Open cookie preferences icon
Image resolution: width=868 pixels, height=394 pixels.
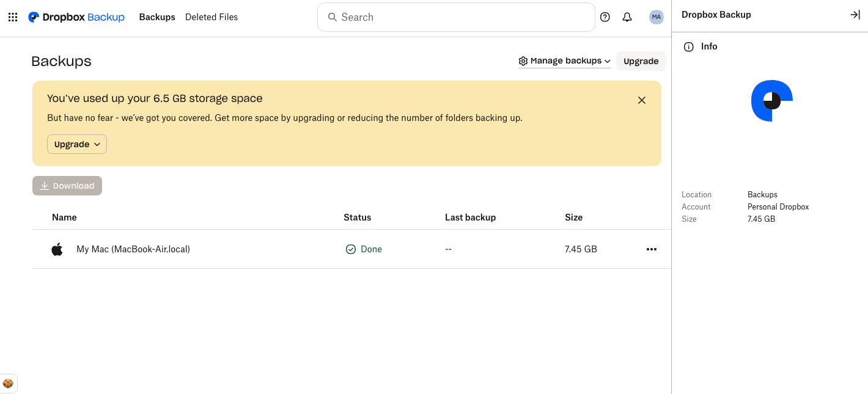[x=8, y=384]
